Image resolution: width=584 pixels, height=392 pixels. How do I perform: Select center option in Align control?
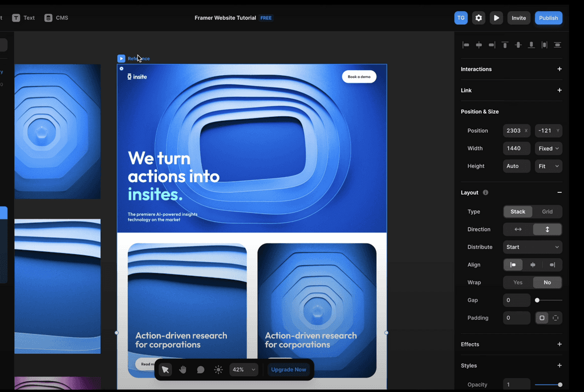pyautogui.click(x=533, y=264)
